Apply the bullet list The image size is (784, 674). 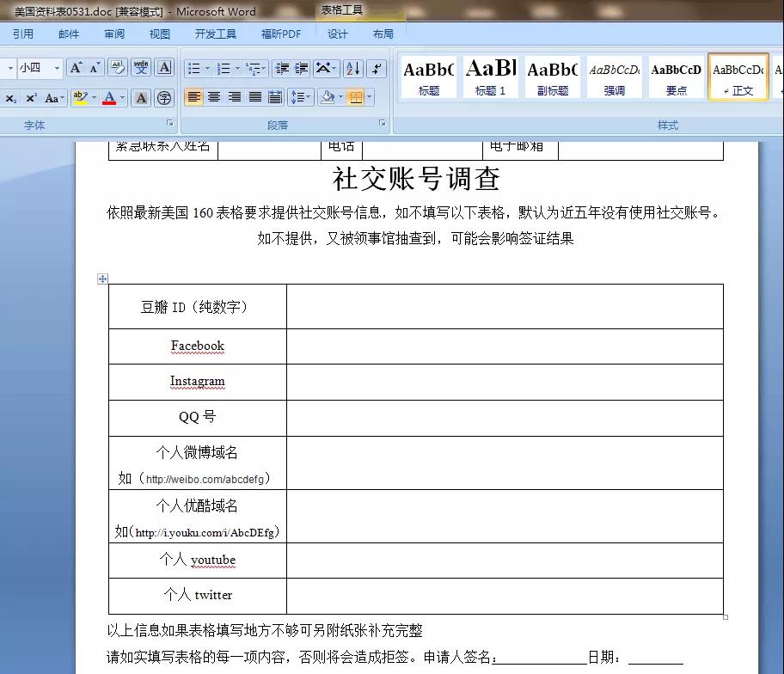[193, 69]
